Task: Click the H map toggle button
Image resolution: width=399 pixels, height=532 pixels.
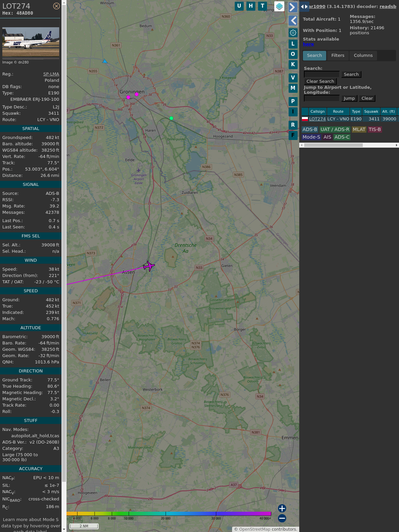Action: (x=251, y=6)
